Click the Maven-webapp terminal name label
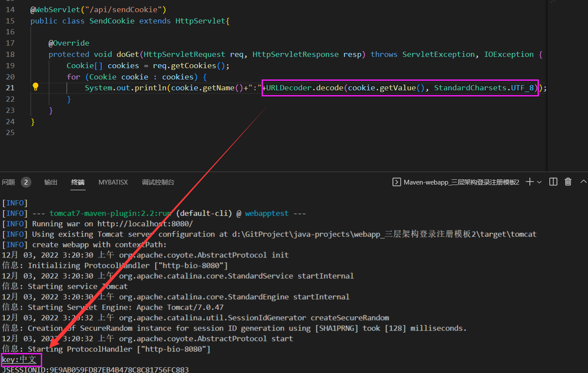The image size is (588, 373). pyautogui.click(x=461, y=182)
